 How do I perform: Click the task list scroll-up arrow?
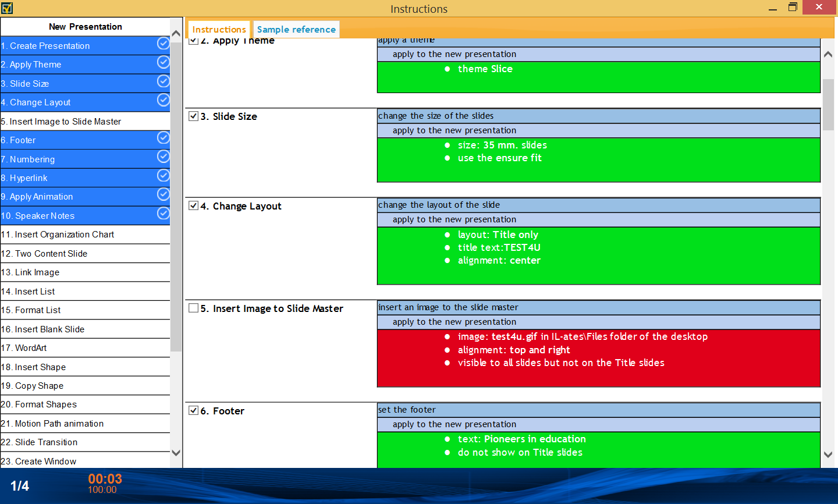[176, 34]
